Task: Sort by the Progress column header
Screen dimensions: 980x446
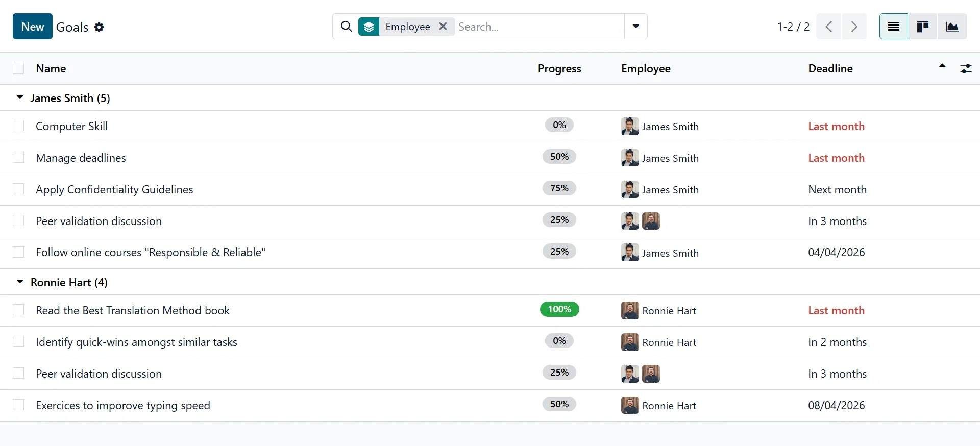Action: pyautogui.click(x=559, y=69)
